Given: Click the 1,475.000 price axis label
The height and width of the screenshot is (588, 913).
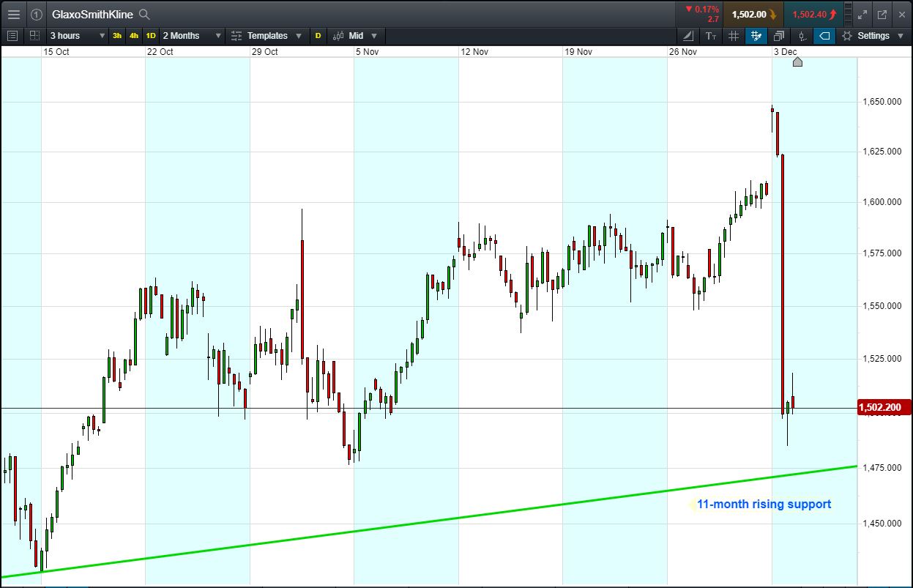Looking at the screenshot, I should tap(883, 467).
